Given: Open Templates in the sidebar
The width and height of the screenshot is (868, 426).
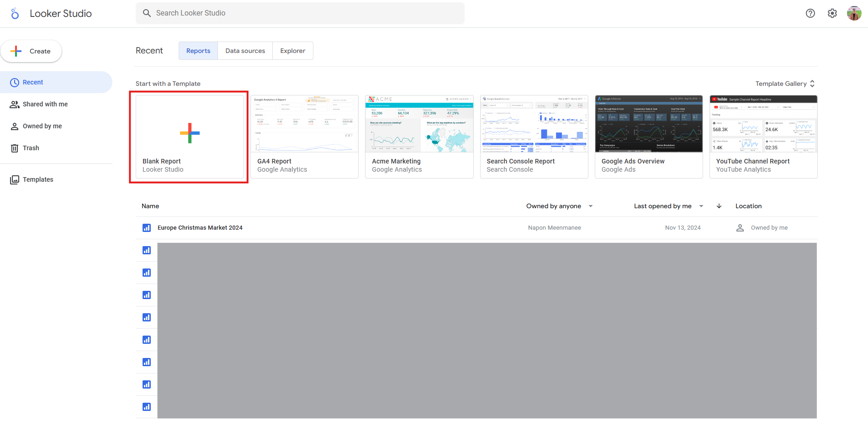Looking at the screenshot, I should coord(38,179).
